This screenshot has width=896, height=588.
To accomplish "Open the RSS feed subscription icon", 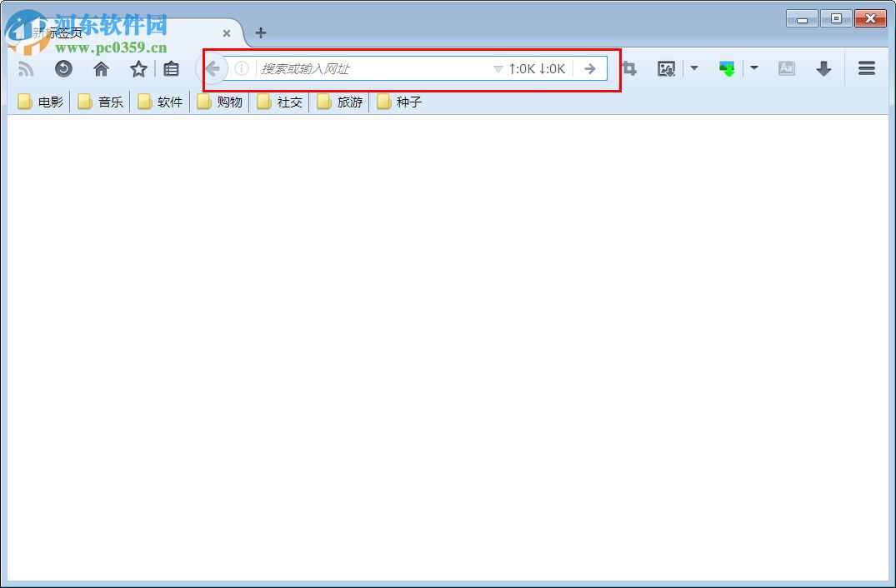I will tap(26, 68).
